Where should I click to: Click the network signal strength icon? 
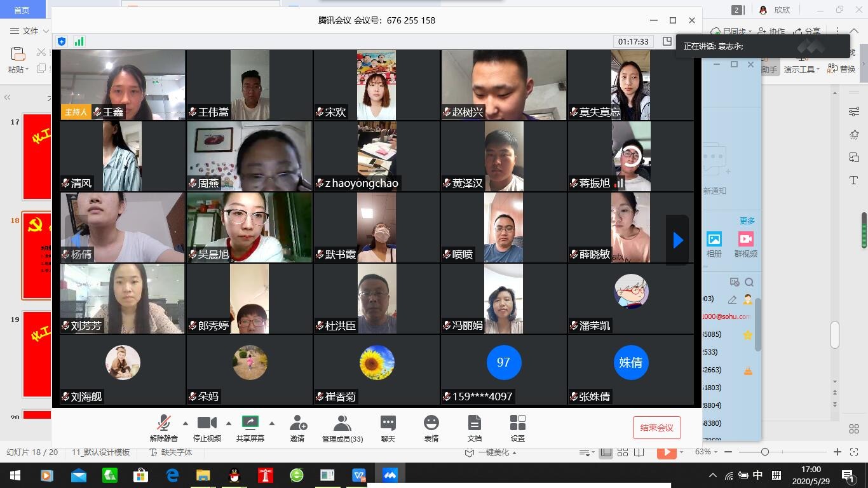coord(79,41)
